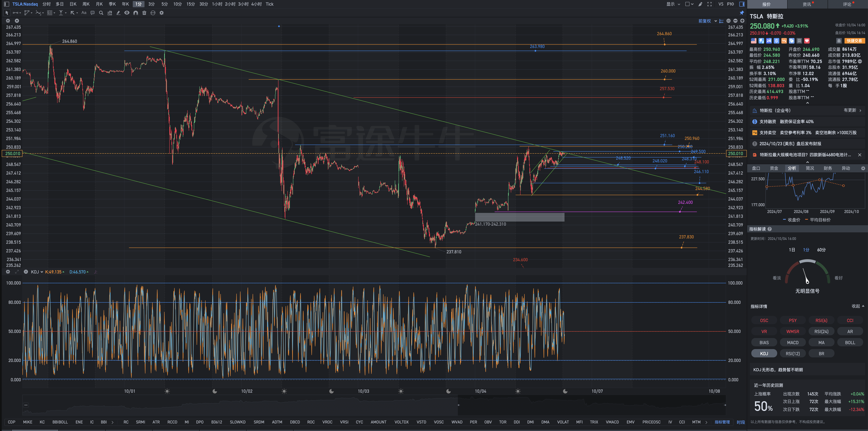
Task: Open the chart layout square dropdown
Action: [x=689, y=4]
